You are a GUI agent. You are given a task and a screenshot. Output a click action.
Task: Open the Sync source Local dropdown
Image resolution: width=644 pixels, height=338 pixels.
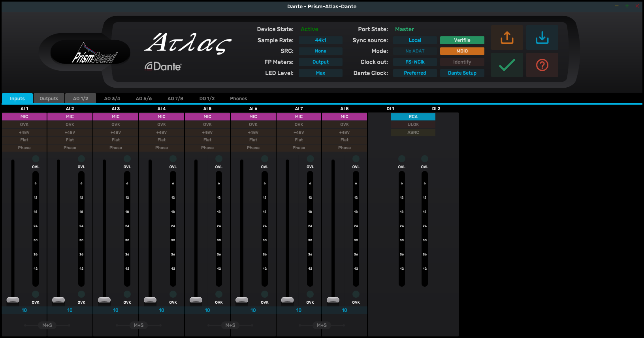[415, 40]
